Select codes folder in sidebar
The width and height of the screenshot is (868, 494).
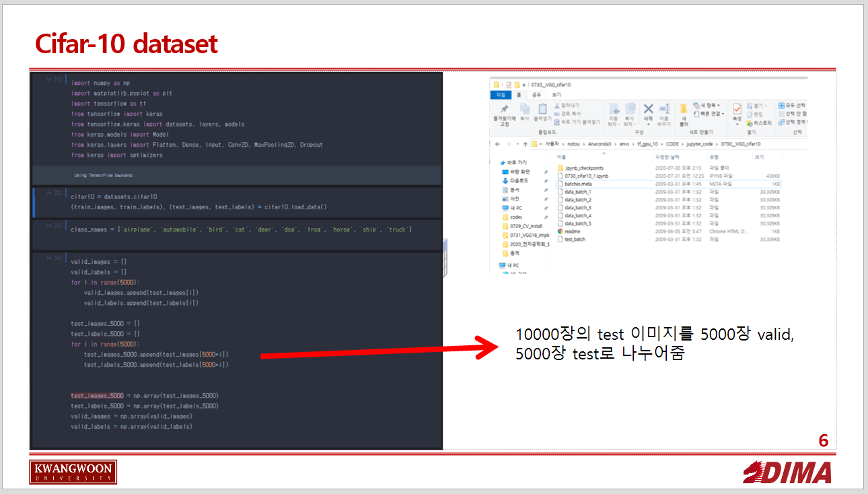coord(512,217)
